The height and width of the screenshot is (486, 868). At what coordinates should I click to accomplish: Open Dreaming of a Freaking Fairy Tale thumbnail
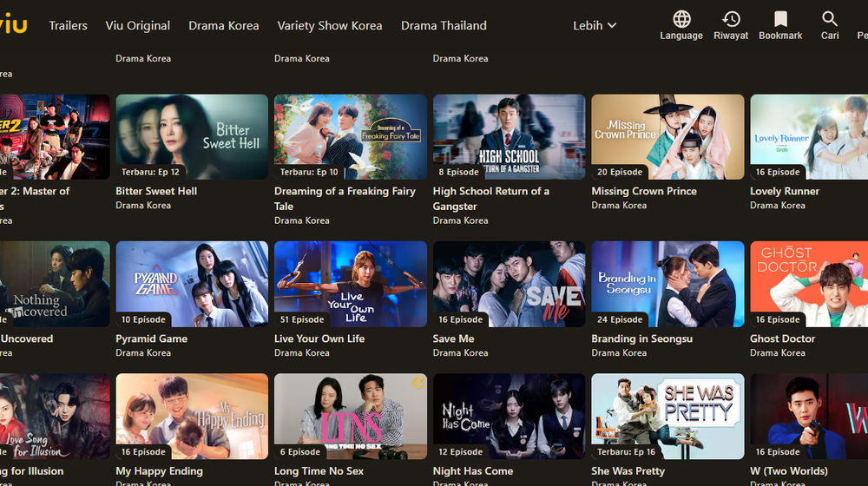coord(351,137)
